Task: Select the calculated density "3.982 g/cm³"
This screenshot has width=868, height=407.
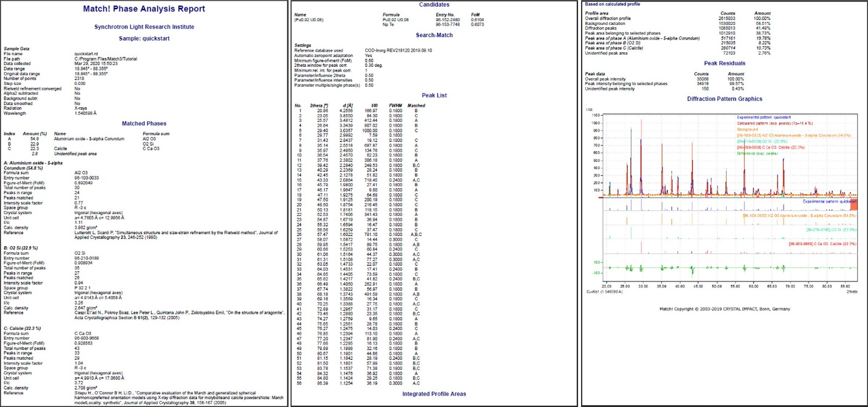Action: pos(87,226)
